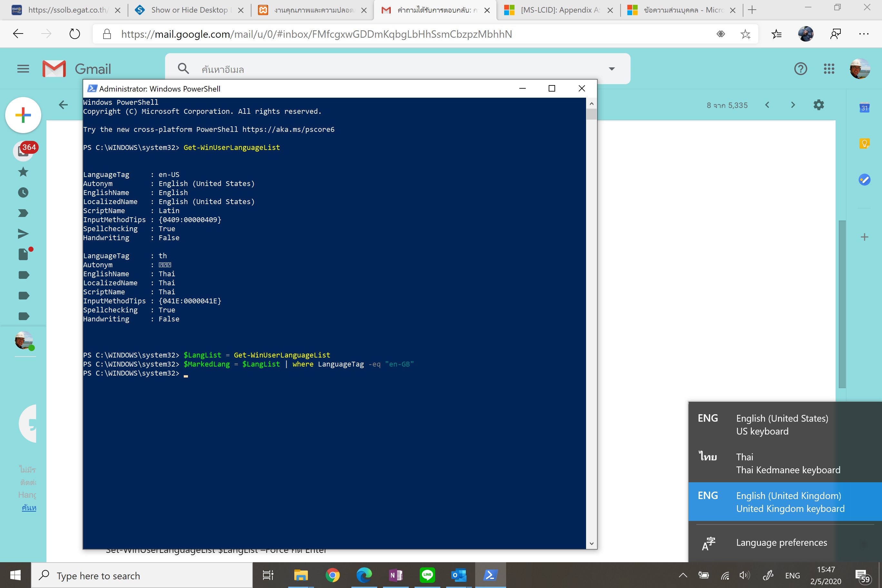Toggle the Gmail main menu hamburger

[x=23, y=69]
